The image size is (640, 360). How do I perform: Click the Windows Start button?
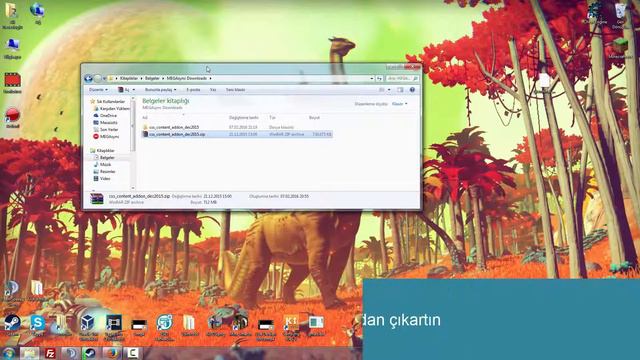(x=9, y=353)
